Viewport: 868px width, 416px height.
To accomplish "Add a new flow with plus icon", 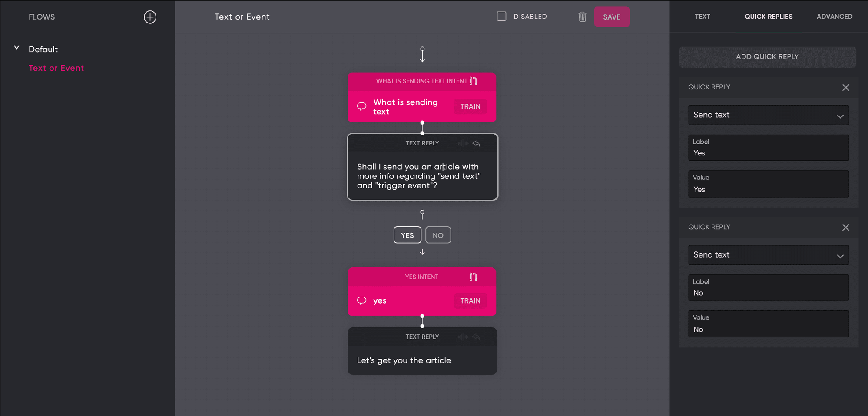I will (x=150, y=17).
